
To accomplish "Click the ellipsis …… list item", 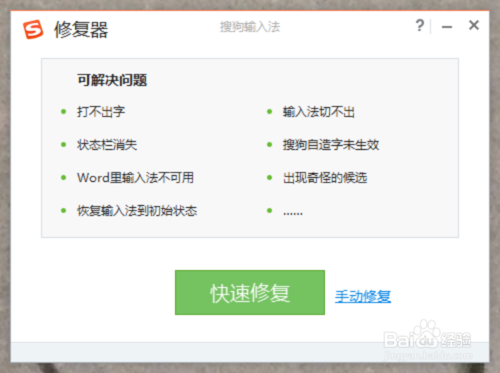I will point(293,213).
